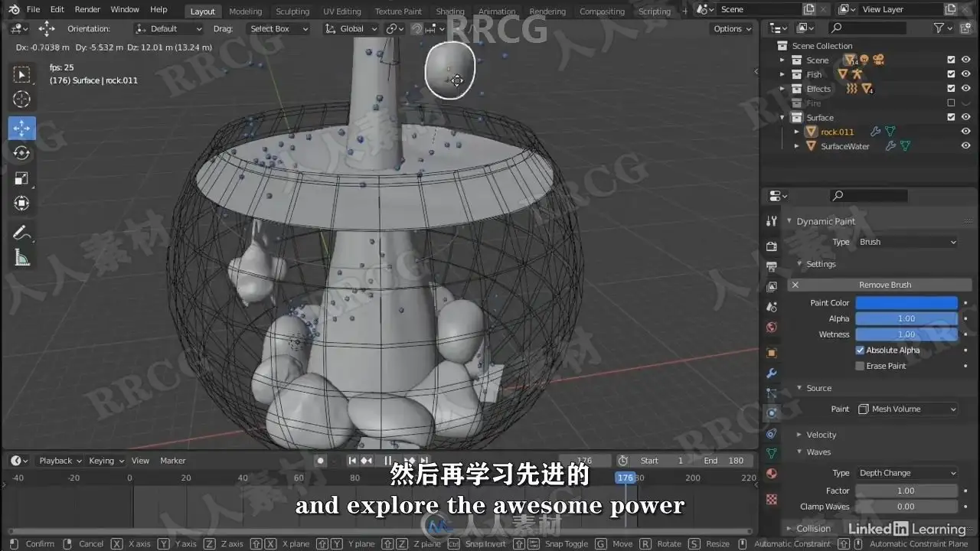
Task: Click the wrench modifier icon on rock.011
Action: [875, 132]
